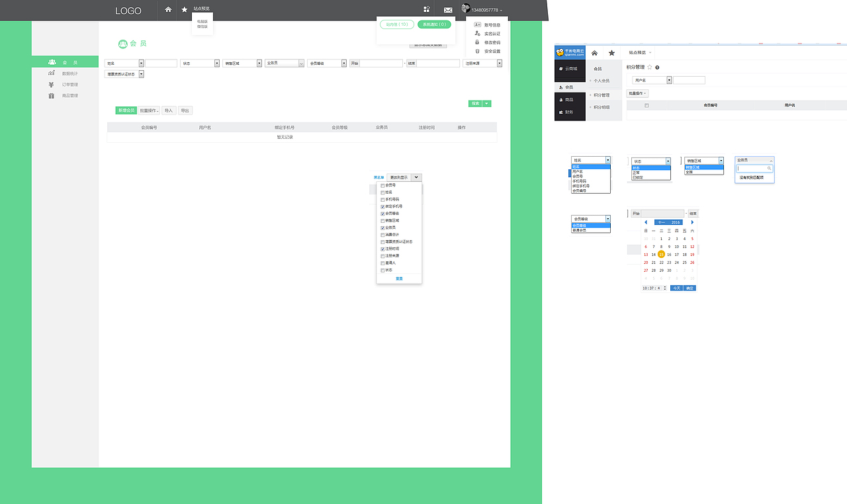Viewport: 847px width, 504px height.
Task: Click the help question icon beside 积分管理
Action: (x=657, y=67)
